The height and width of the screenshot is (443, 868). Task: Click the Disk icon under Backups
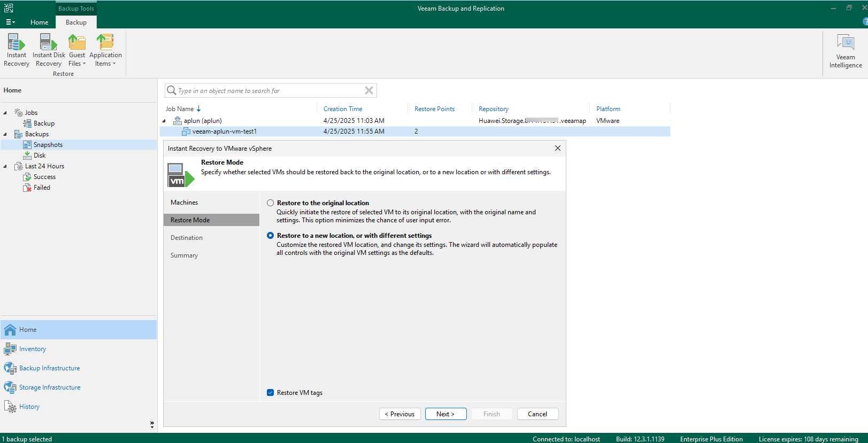click(27, 156)
